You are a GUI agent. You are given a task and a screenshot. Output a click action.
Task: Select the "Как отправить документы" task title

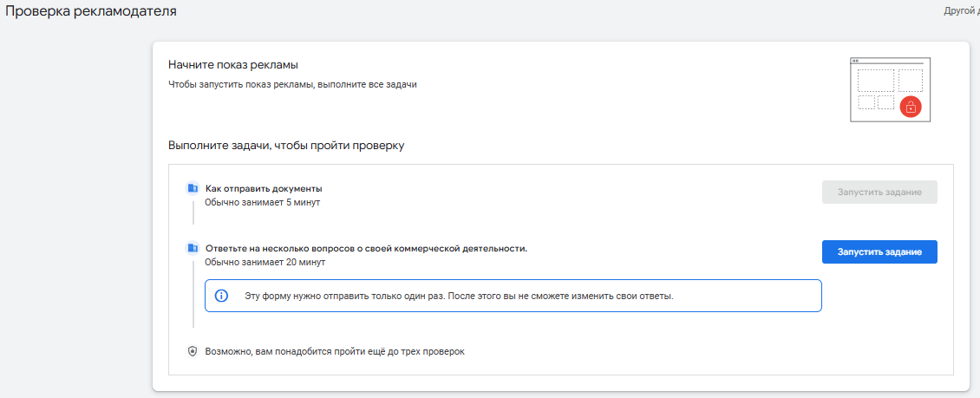(x=264, y=188)
